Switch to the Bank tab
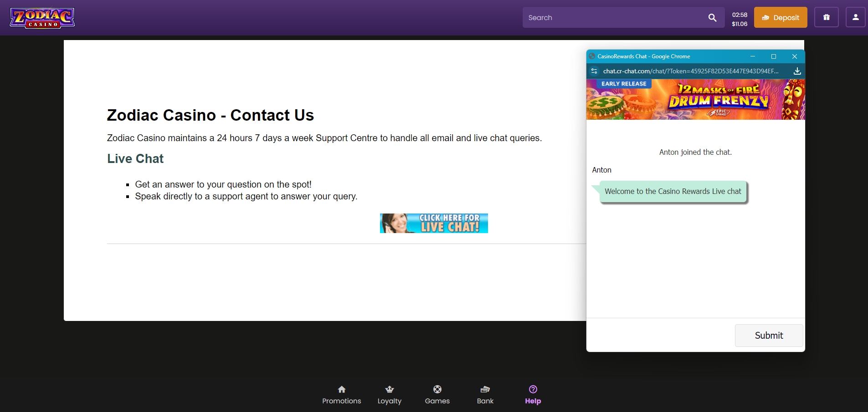The image size is (868, 412). point(485,395)
